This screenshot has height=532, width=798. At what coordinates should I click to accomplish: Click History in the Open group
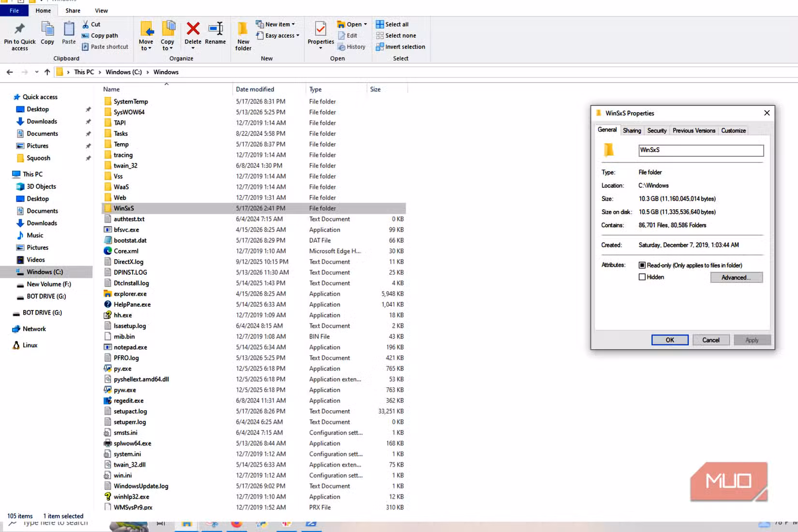click(352, 46)
